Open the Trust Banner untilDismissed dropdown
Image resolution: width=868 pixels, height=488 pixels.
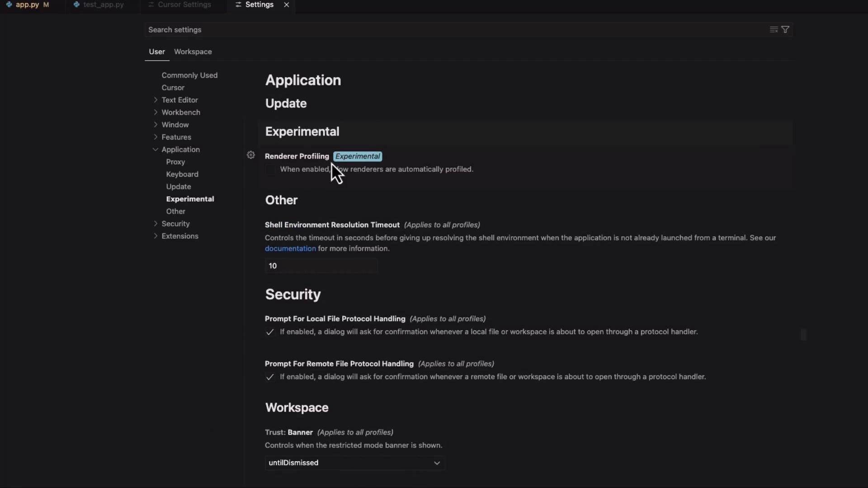coord(354,463)
